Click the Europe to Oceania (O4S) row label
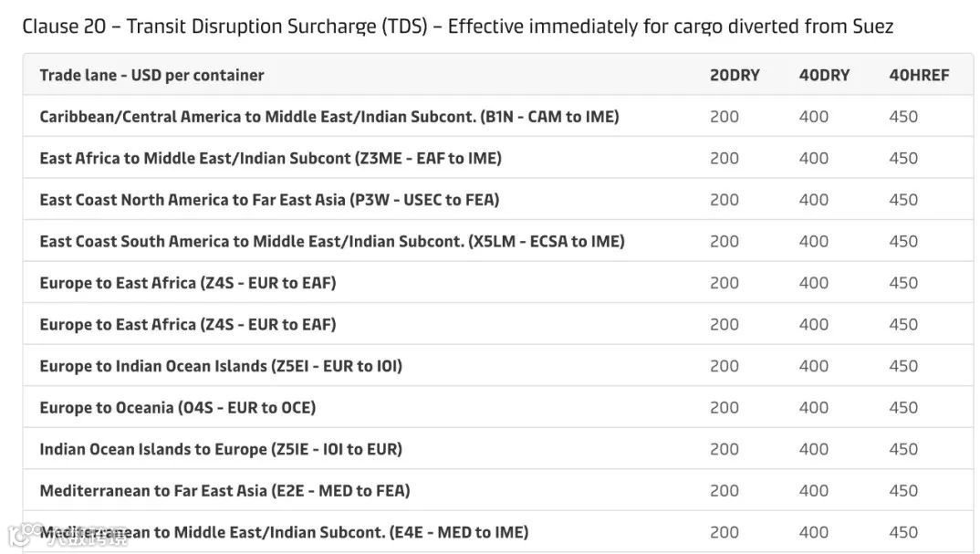This screenshot has width=980, height=554. coord(177,407)
